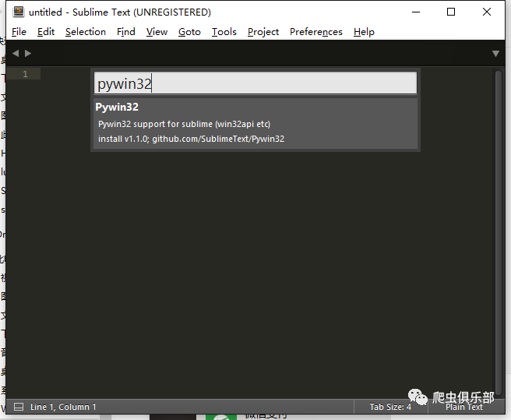511x420 pixels.
Task: Click the package search field containing pywin32
Action: (255, 83)
